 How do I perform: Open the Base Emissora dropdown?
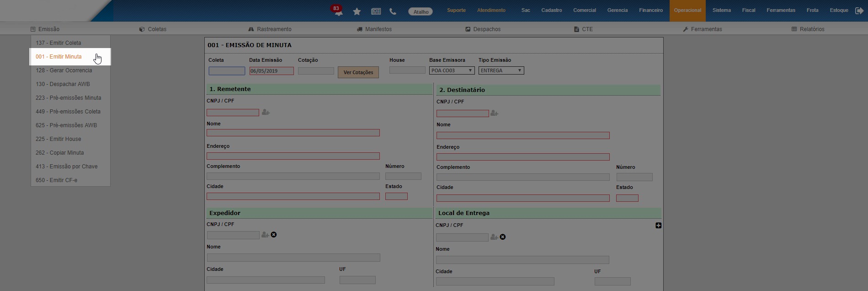point(452,70)
